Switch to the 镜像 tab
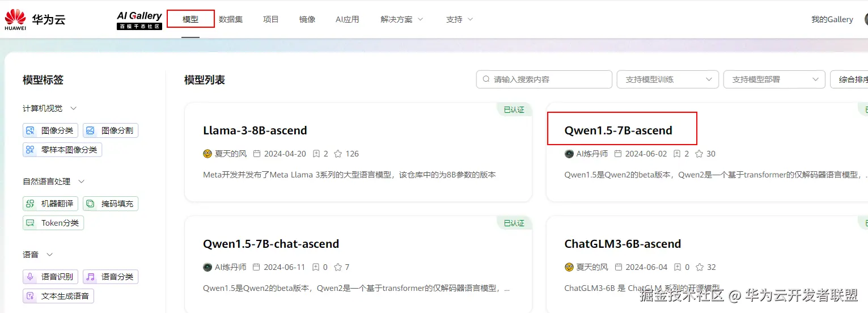This screenshot has width=868, height=313. click(x=307, y=19)
